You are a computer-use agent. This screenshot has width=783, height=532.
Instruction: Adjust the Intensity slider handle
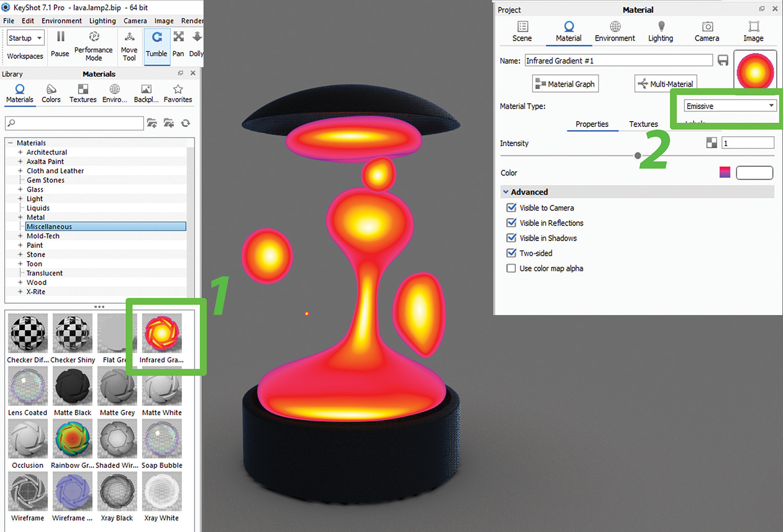pos(638,156)
